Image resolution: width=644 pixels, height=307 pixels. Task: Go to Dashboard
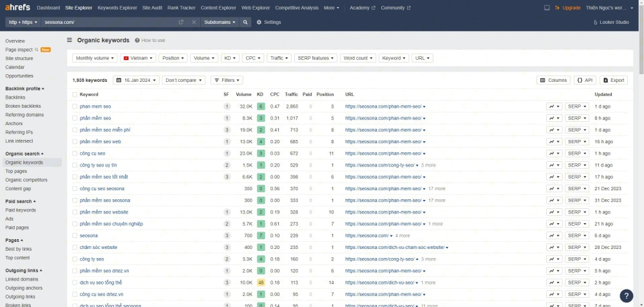(x=48, y=8)
